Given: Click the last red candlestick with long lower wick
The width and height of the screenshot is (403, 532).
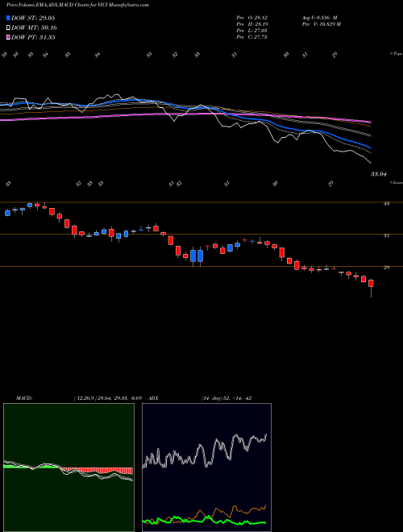Looking at the screenshot, I should 371,288.
